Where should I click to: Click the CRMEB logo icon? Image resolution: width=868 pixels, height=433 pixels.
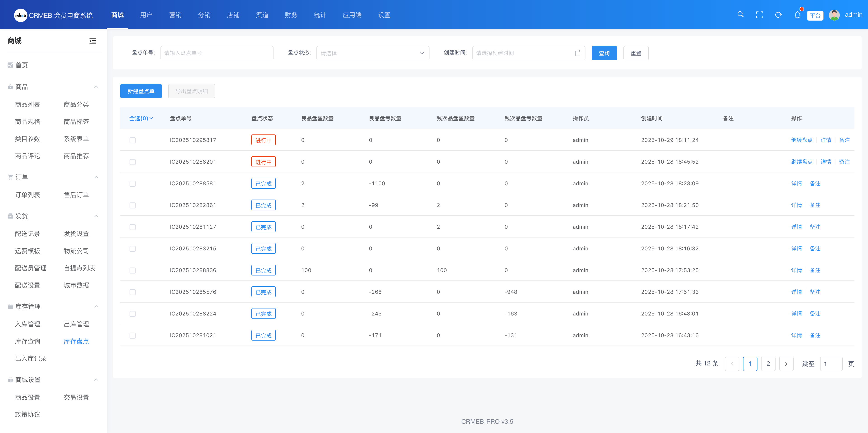(21, 15)
